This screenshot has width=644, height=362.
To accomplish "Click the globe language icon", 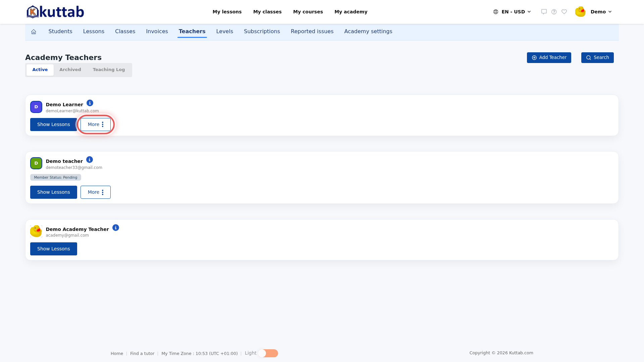I will click(x=496, y=12).
